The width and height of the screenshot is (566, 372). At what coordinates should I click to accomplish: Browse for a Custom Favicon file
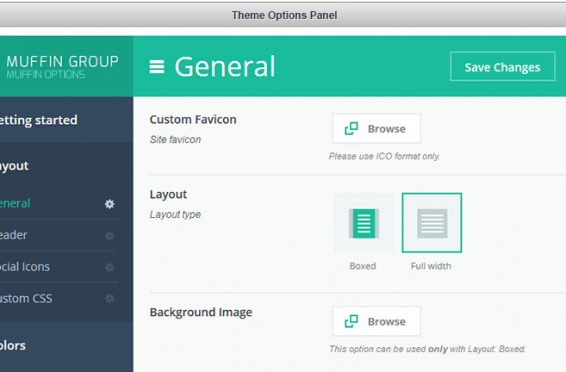pyautogui.click(x=376, y=129)
